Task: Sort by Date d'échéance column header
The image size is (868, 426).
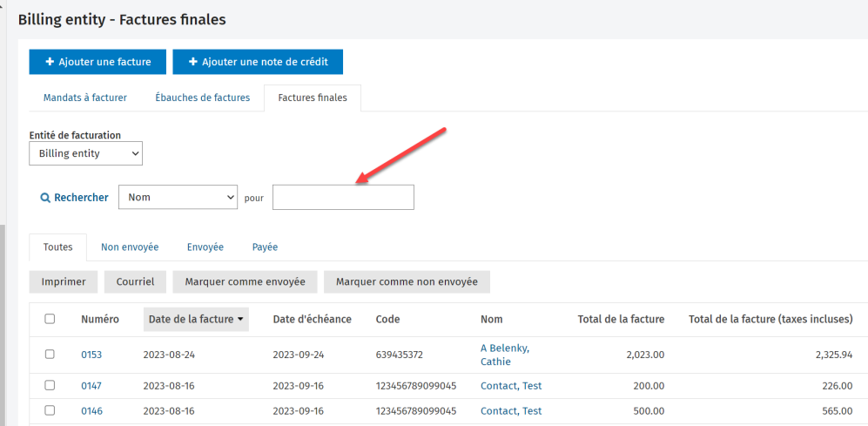Action: tap(313, 319)
